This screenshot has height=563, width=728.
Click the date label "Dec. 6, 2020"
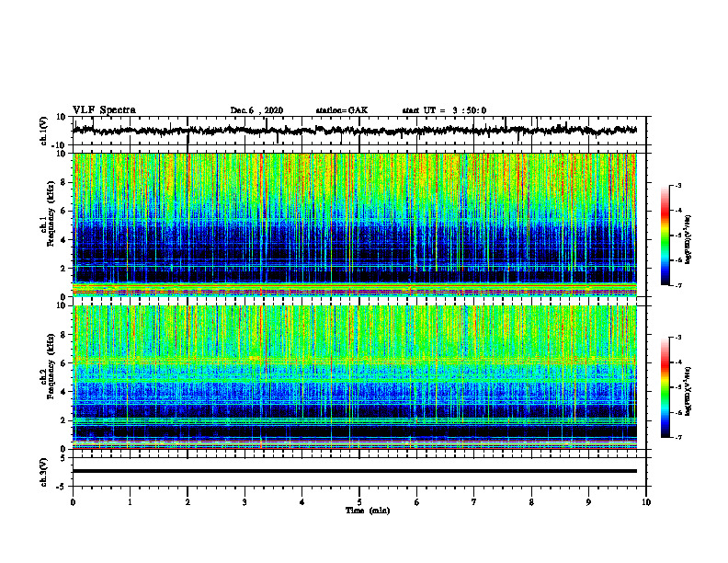[256, 110]
